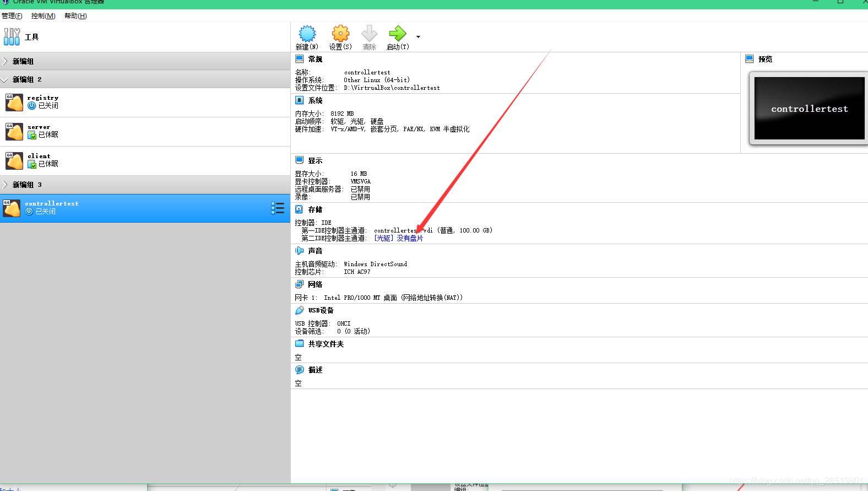Open the 系统 (System) section header

click(x=316, y=100)
